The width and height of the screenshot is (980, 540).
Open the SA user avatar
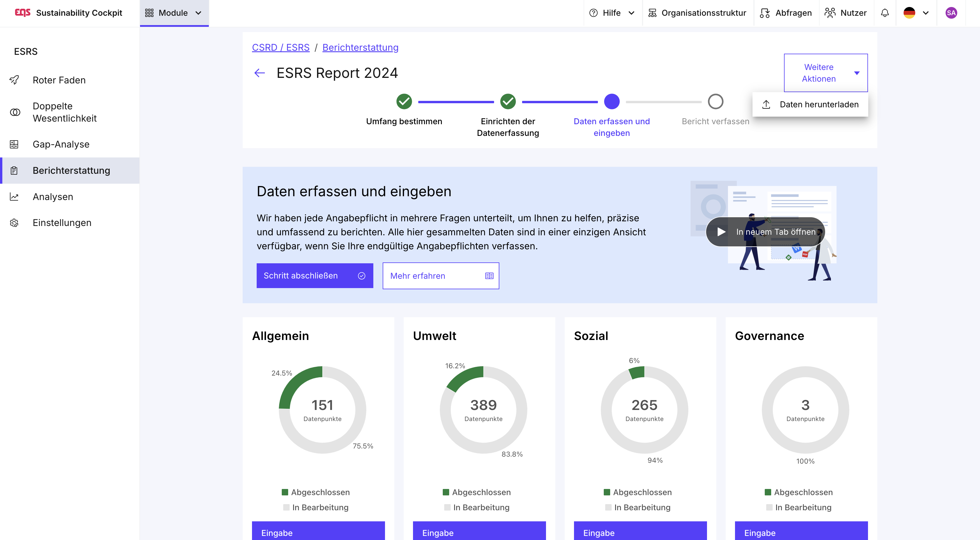[x=951, y=13]
